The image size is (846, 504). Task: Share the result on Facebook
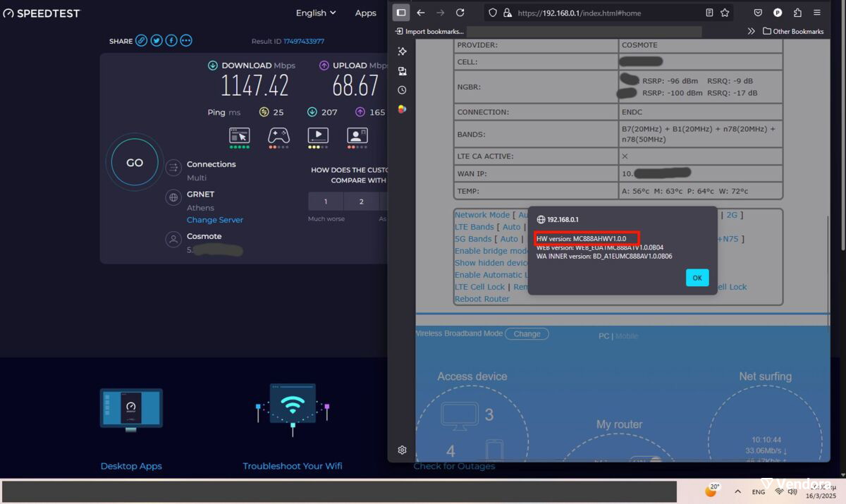pyautogui.click(x=171, y=41)
